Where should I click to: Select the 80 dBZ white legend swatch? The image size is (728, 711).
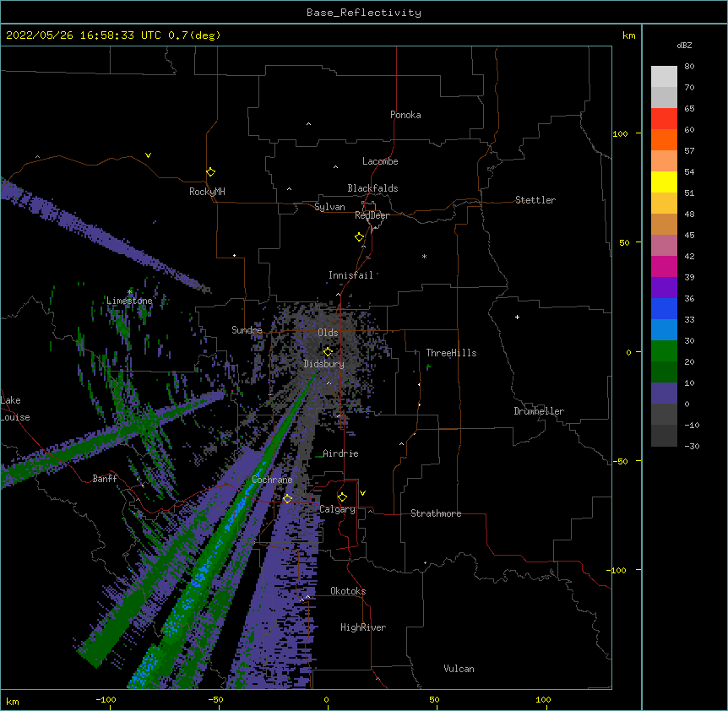tap(664, 77)
